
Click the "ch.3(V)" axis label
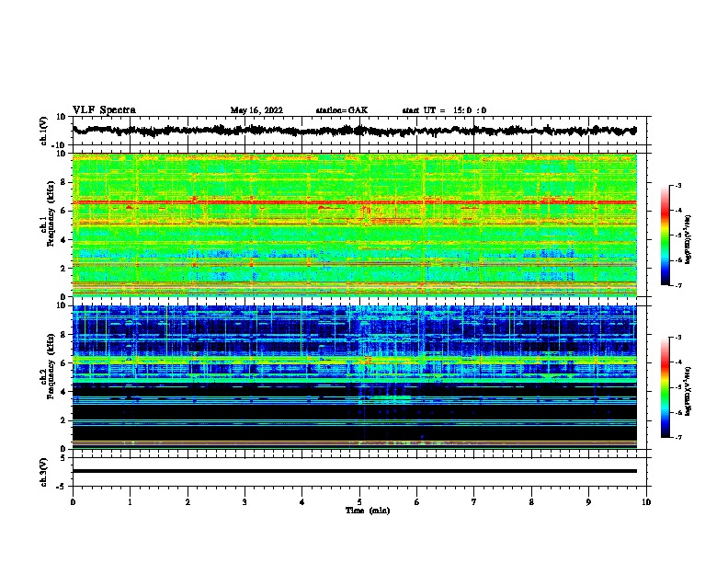(x=43, y=472)
